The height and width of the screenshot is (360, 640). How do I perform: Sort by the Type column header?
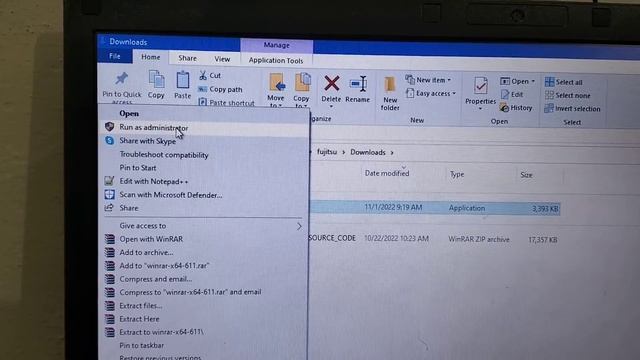pos(457,174)
